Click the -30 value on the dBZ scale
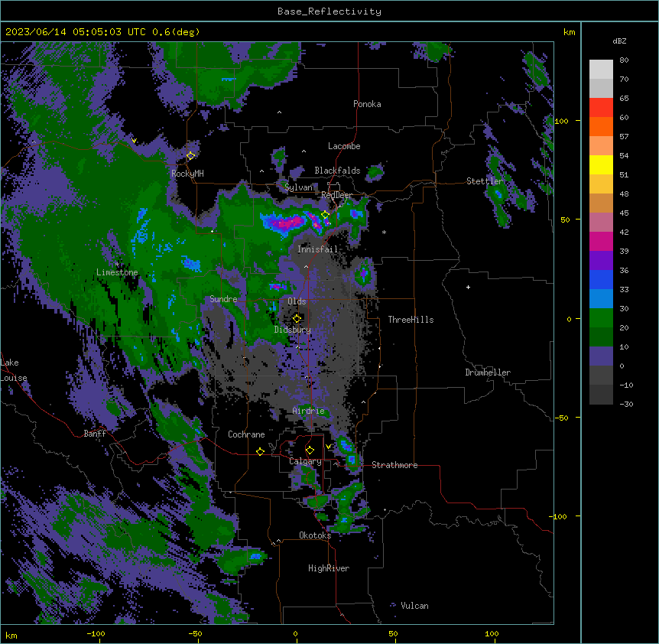The height and width of the screenshot is (644, 659). tap(626, 404)
